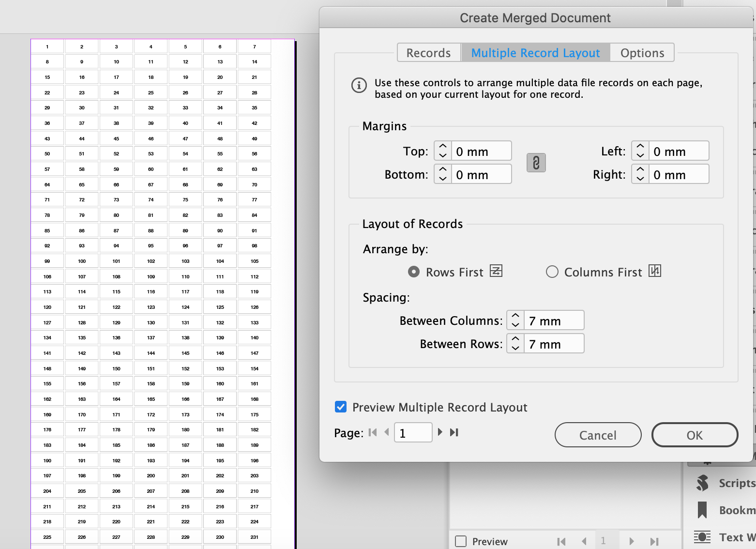Toggle the margins chain link icon
Screen dimensions: 756x549
pos(536,163)
